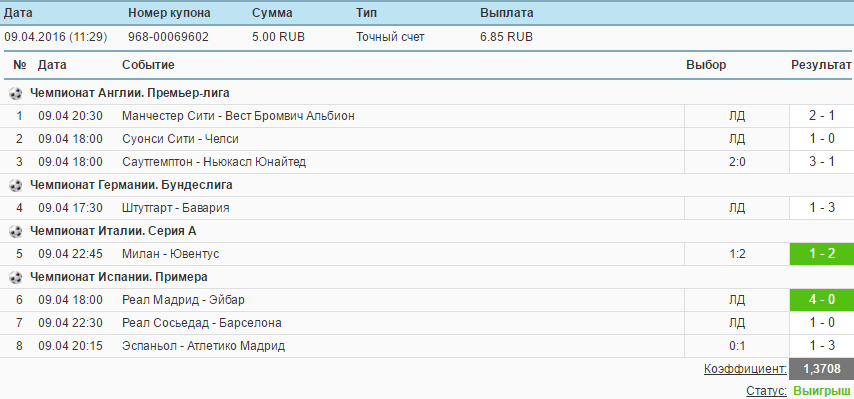Click the Статус label link
The width and height of the screenshot is (854, 399).
pos(766,391)
